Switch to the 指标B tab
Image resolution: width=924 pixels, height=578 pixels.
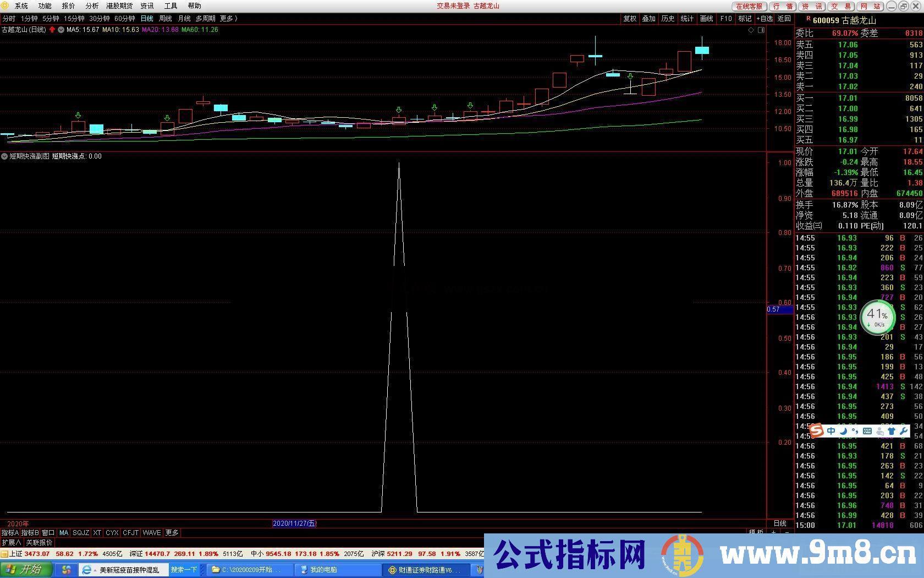click(x=30, y=532)
